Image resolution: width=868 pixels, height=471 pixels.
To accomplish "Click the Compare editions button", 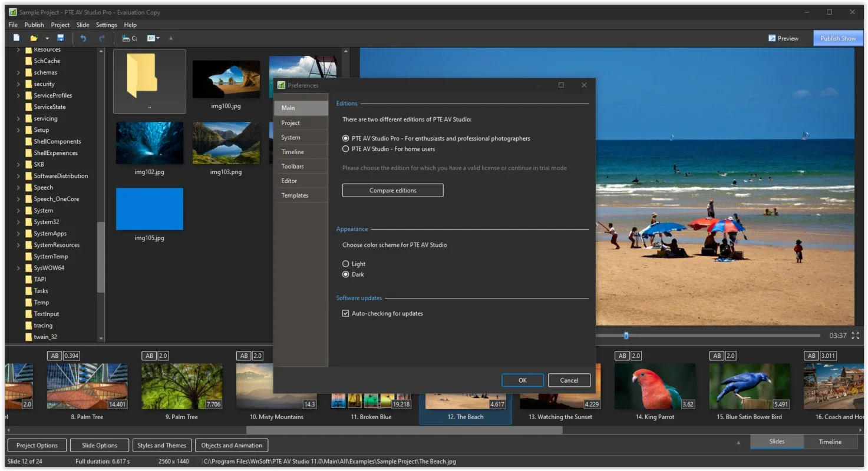I will tap(392, 190).
